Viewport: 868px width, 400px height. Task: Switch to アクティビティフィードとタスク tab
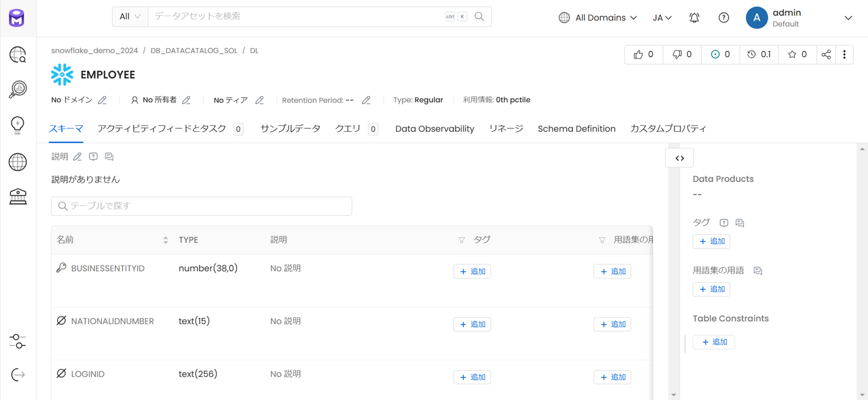(x=170, y=129)
